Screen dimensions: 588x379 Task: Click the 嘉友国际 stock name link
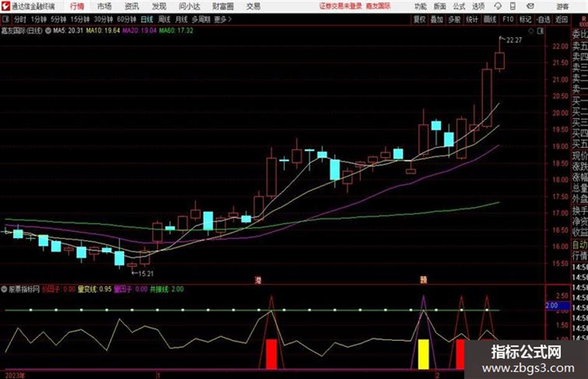tap(378, 6)
